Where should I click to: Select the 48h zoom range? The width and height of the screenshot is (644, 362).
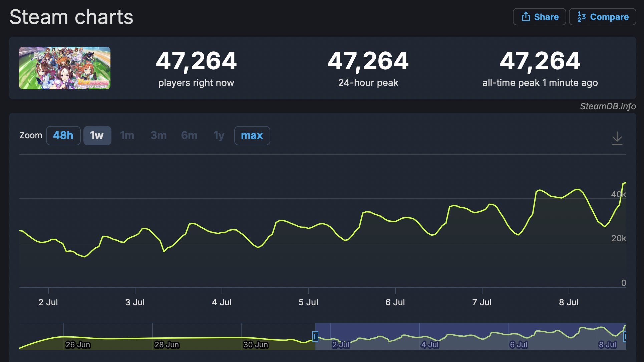click(x=63, y=136)
